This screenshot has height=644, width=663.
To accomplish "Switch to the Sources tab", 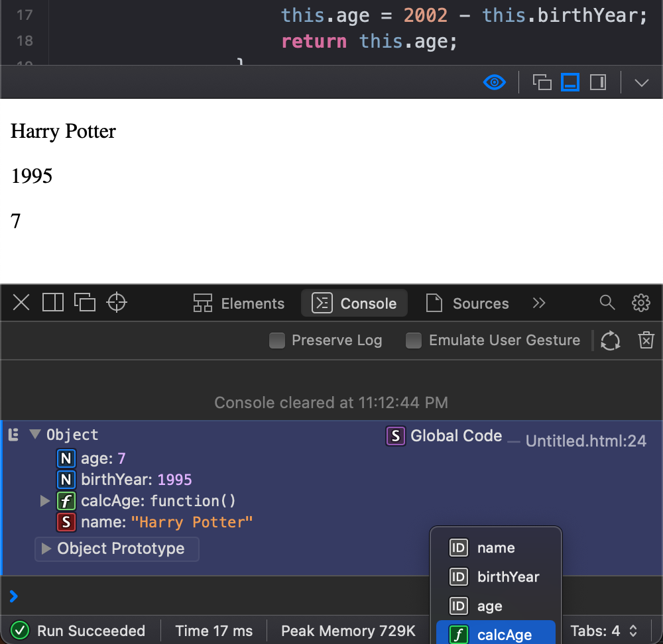I will (467, 303).
